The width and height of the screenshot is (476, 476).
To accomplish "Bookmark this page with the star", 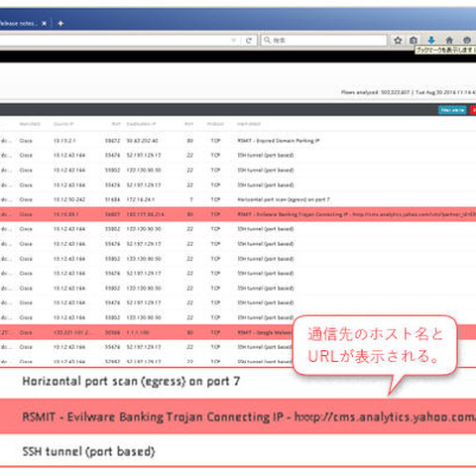I will (398, 41).
